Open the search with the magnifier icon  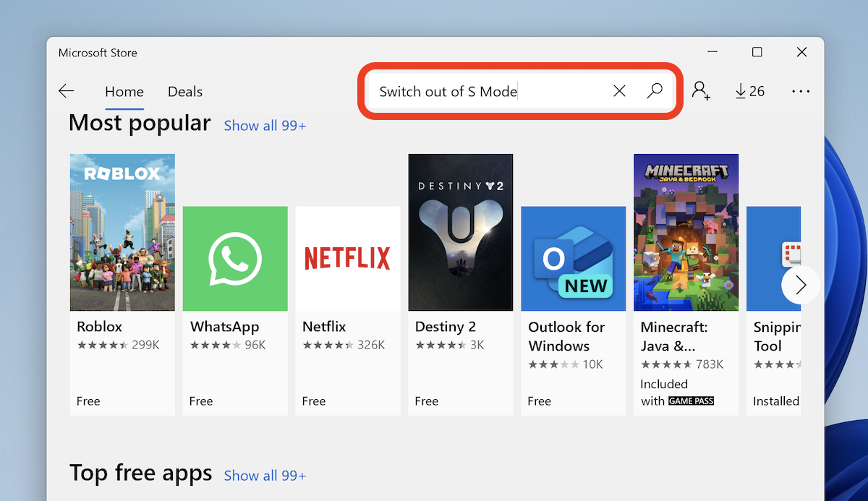[654, 90]
